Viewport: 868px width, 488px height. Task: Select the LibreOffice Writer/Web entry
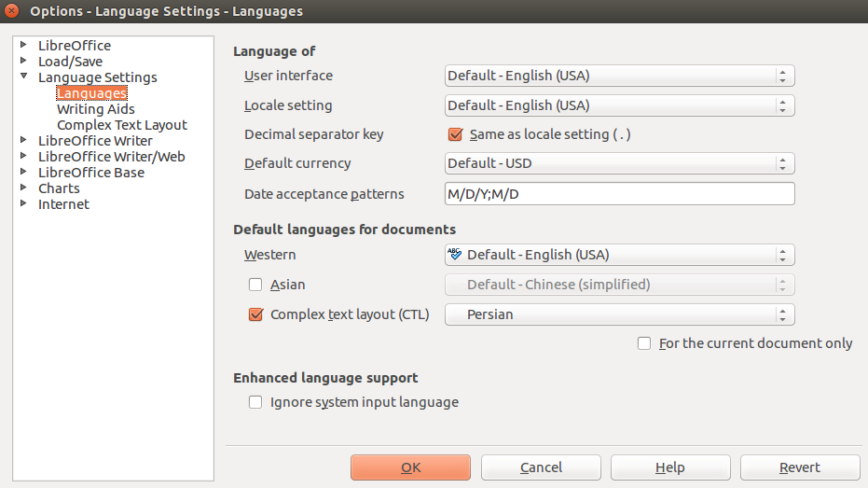[x=111, y=157]
